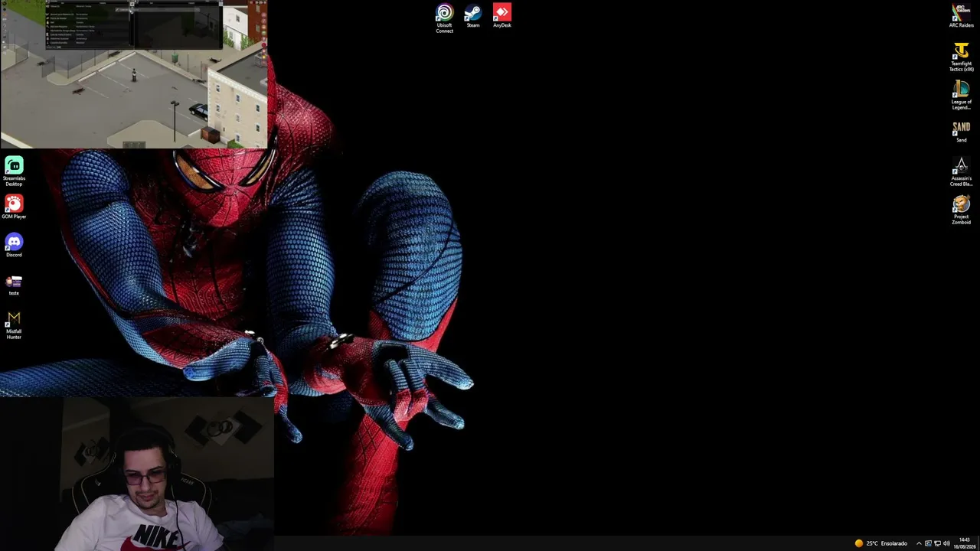Open the network status tray icon
980x551 pixels.
(x=937, y=543)
